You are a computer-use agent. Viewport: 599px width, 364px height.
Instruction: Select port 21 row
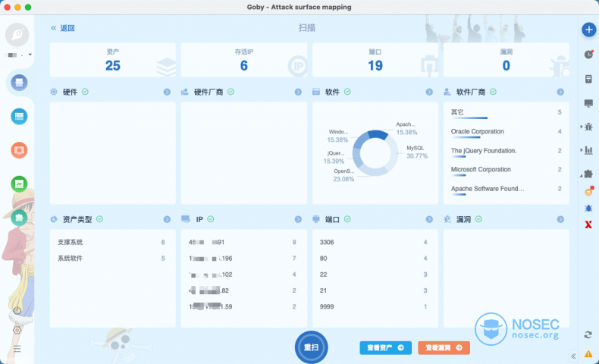click(x=375, y=290)
